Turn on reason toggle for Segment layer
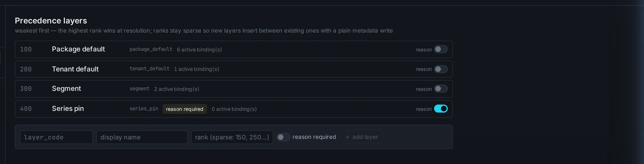Viewport: 644px width, 164px height. click(441, 89)
